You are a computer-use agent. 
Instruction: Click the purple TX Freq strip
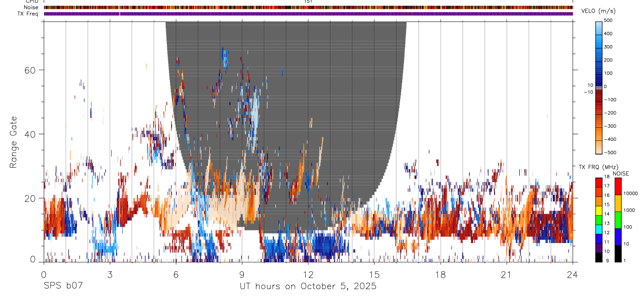point(308,14)
